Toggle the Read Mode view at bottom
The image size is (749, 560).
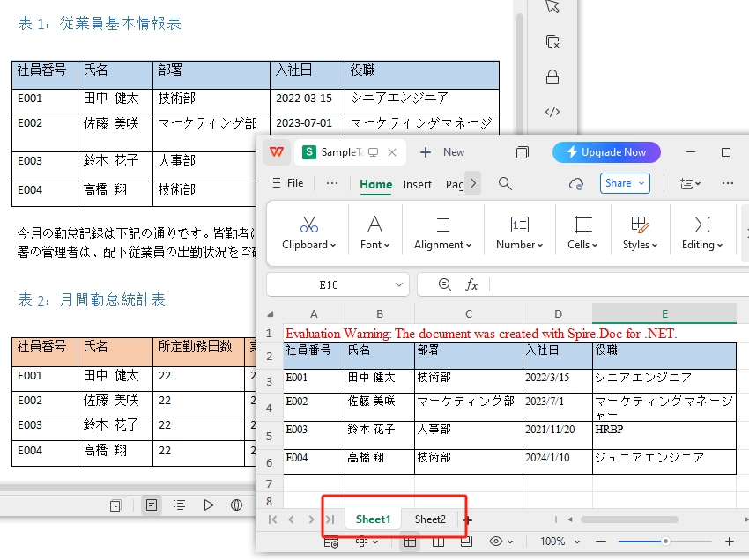(x=115, y=505)
